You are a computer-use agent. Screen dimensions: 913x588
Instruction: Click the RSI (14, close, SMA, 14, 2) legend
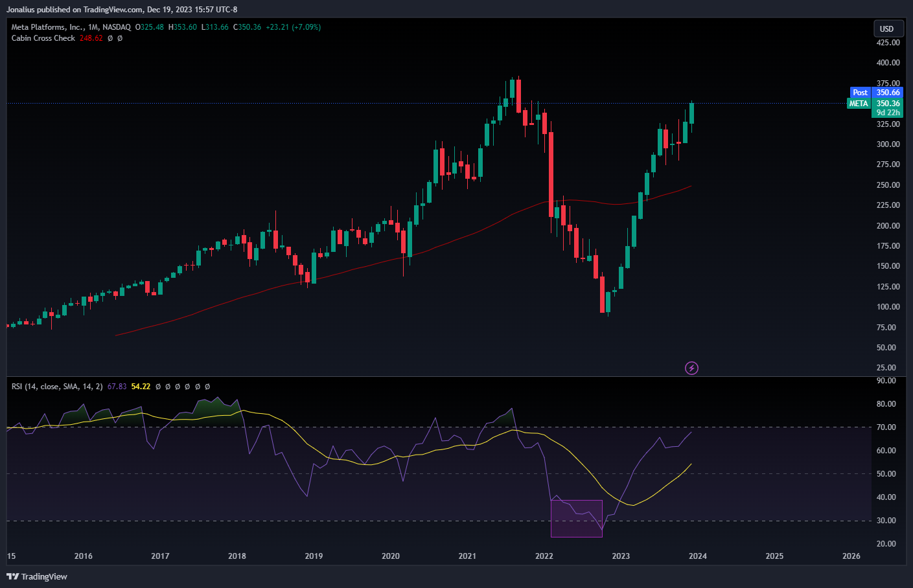57,387
